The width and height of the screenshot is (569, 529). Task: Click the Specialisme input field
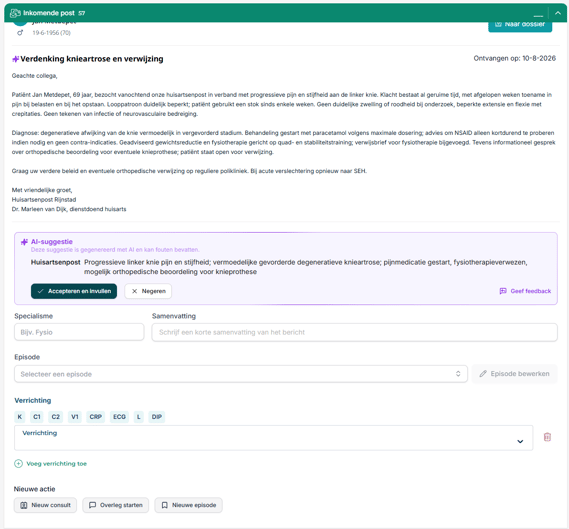[x=79, y=332]
